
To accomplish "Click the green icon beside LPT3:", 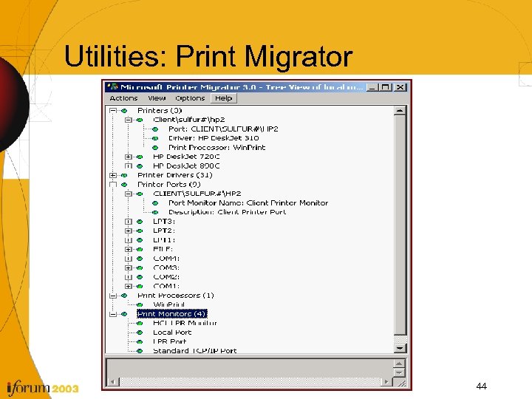I will click(140, 222).
